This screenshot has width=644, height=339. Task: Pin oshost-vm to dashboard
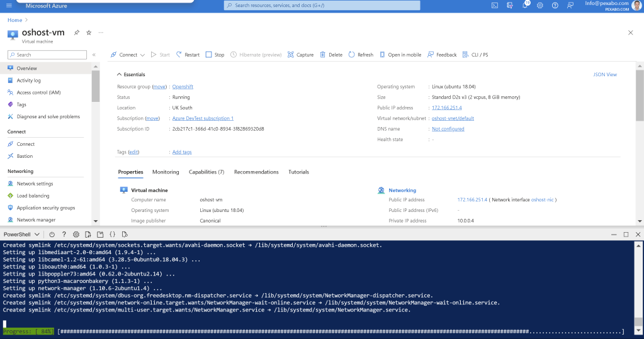(x=77, y=33)
